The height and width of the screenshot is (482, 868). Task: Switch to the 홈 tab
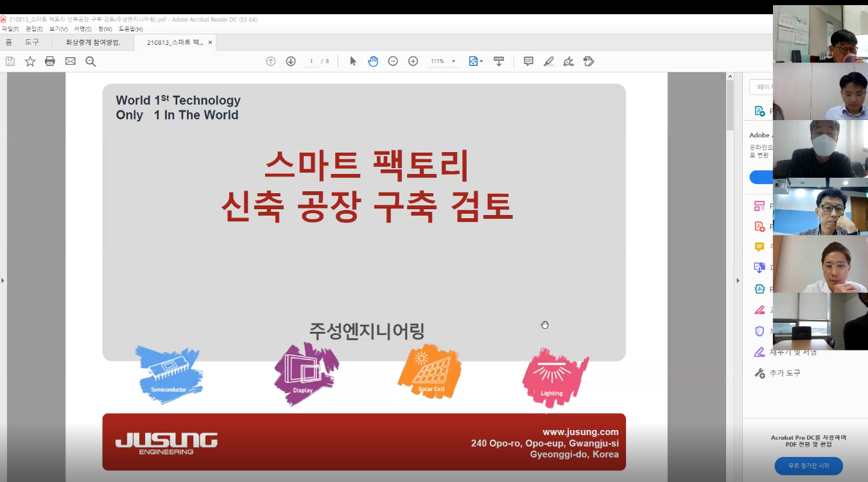tap(8, 42)
